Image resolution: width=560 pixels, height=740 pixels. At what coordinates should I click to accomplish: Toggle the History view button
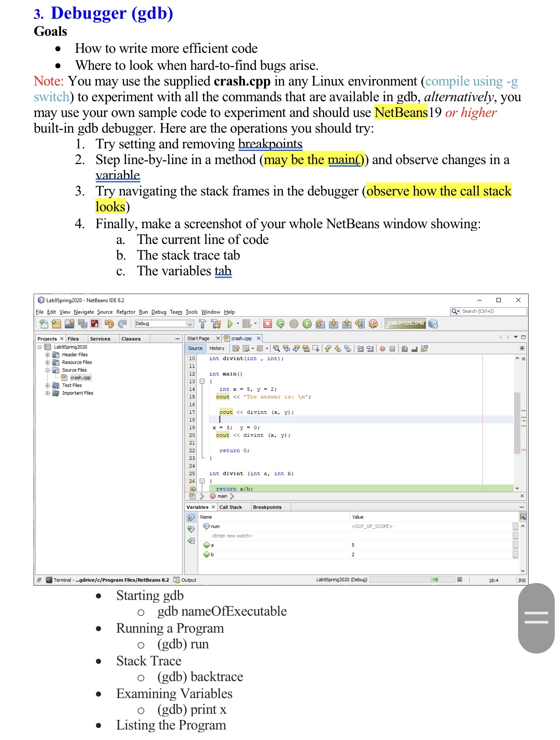coord(217,348)
